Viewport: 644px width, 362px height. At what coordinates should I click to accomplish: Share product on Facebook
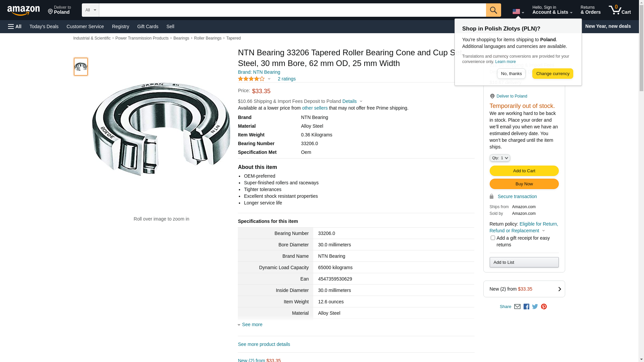[x=526, y=307]
